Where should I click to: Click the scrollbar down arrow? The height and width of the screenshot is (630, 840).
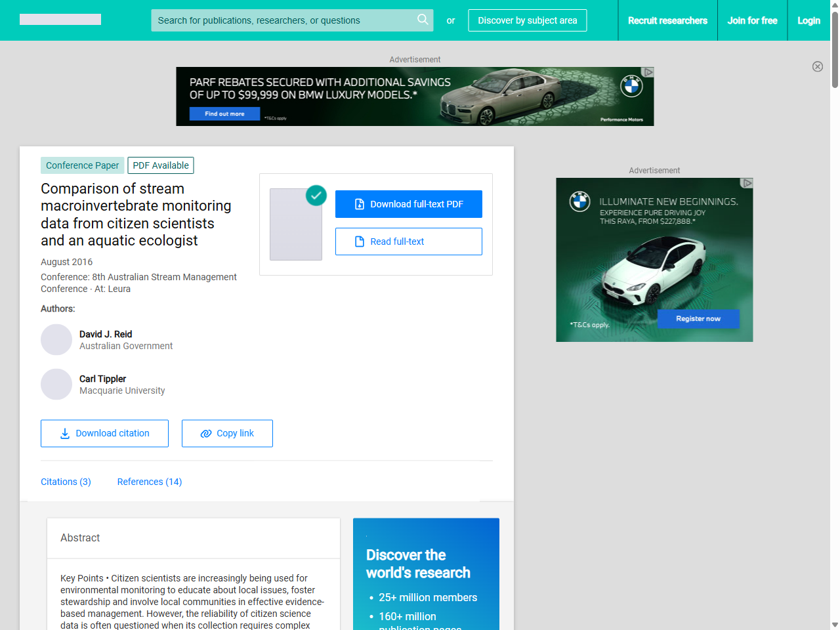pos(835,625)
